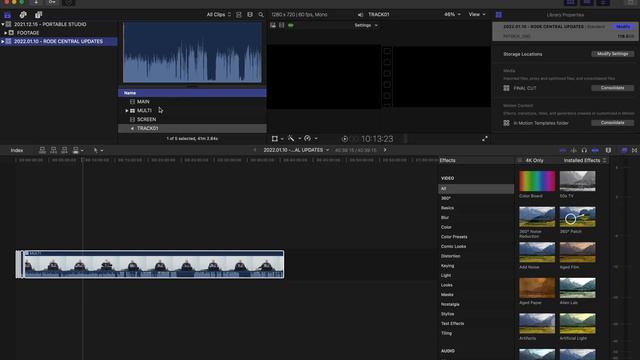Image resolution: width=640 pixels, height=360 pixels.
Task: Open the viewer View dropdown
Action: pyautogui.click(x=477, y=14)
